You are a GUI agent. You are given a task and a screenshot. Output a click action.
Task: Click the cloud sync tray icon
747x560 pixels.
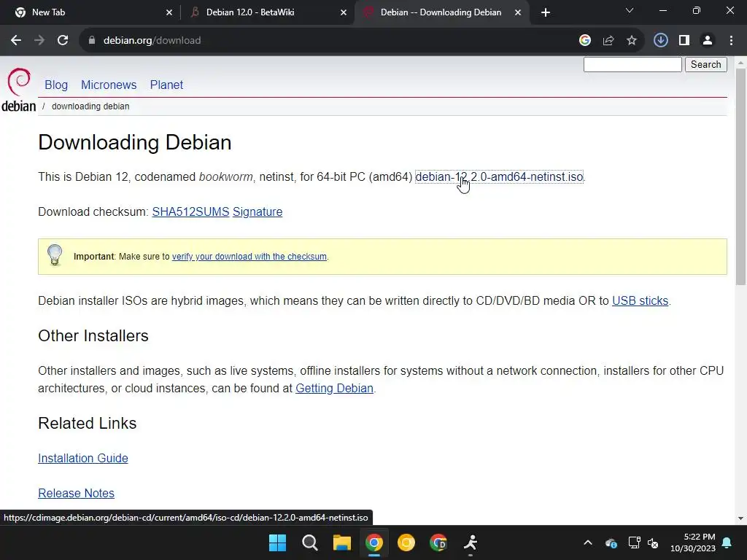(611, 542)
